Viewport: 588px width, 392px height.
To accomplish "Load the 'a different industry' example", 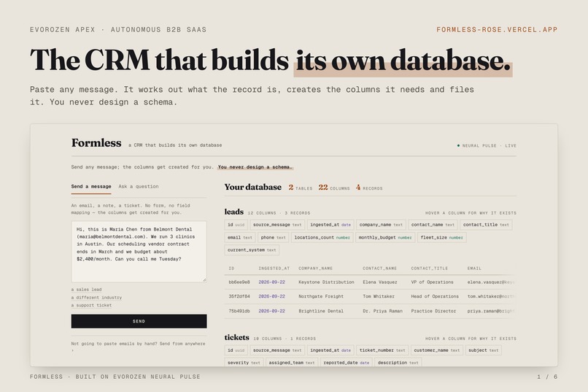I will pyautogui.click(x=96, y=298).
